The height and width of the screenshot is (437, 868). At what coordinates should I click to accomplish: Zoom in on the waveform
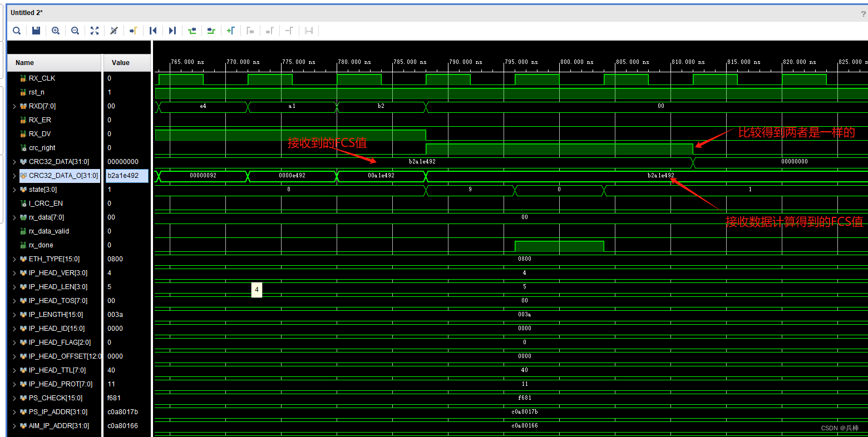56,31
